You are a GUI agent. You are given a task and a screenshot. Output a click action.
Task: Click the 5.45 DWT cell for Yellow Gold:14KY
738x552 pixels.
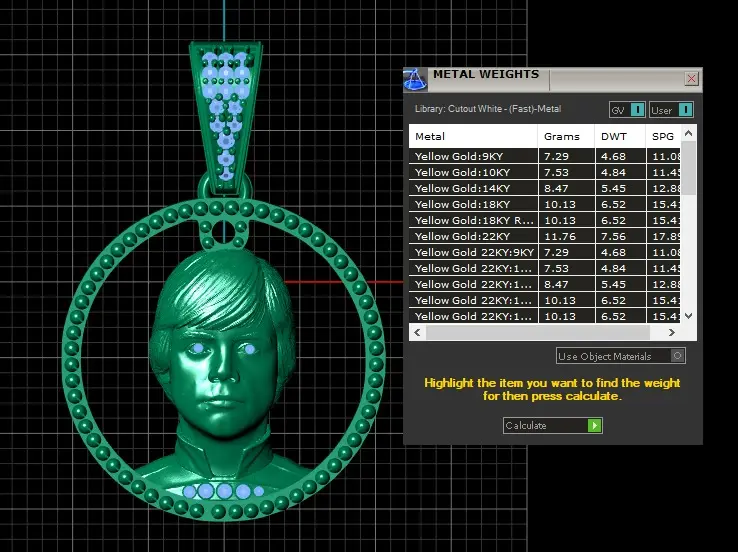(620, 188)
